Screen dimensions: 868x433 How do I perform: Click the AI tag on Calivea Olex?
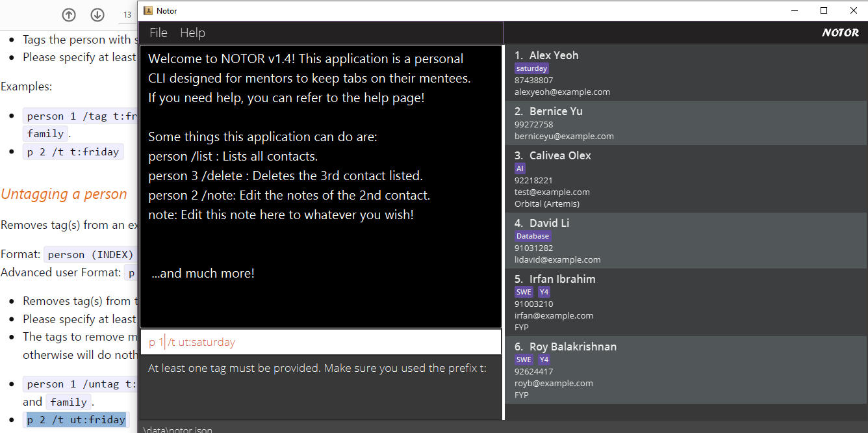tap(520, 168)
